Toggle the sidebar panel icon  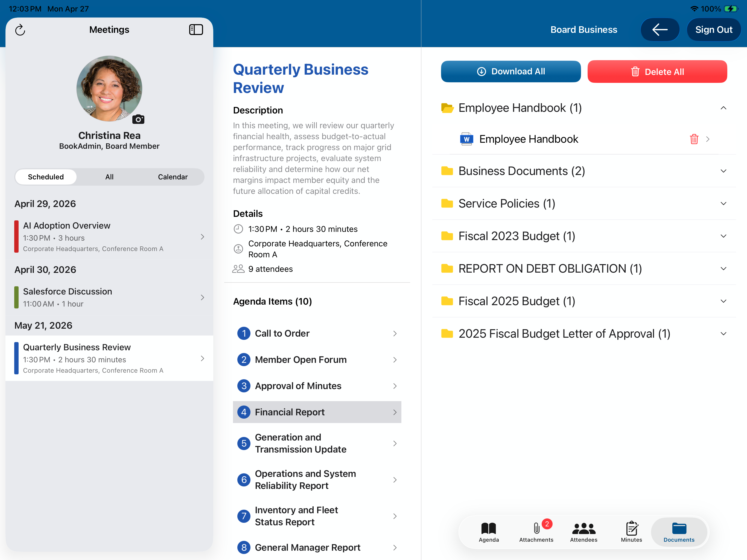pos(196,30)
